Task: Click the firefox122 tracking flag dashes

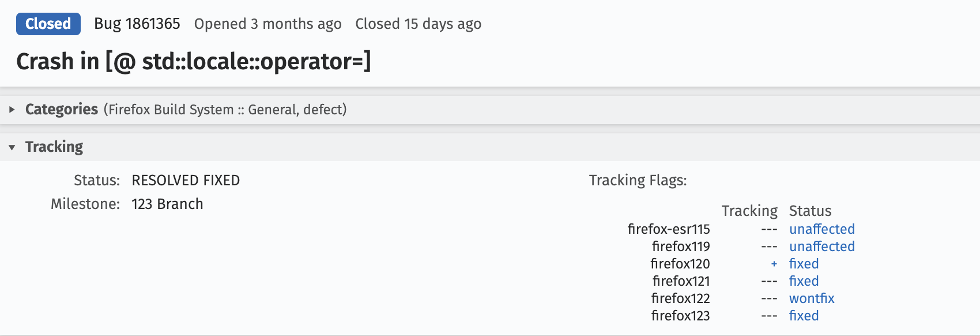Action: click(x=769, y=298)
